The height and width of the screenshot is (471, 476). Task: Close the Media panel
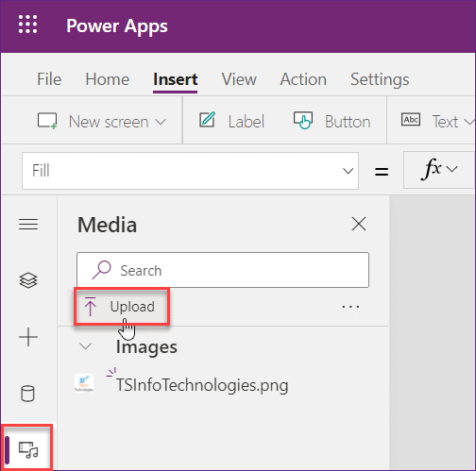(x=359, y=224)
